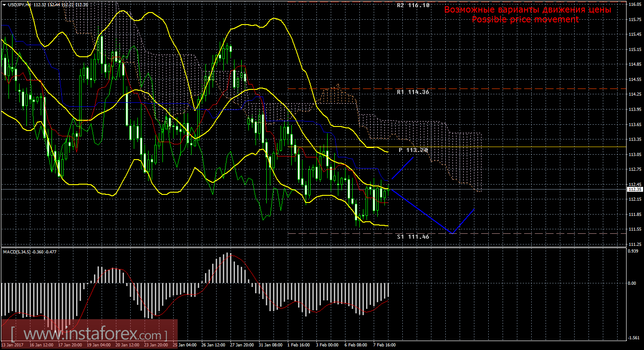This screenshot has width=644, height=350.
Task: Click the 0.939 MACD scale value
Action: point(633,251)
